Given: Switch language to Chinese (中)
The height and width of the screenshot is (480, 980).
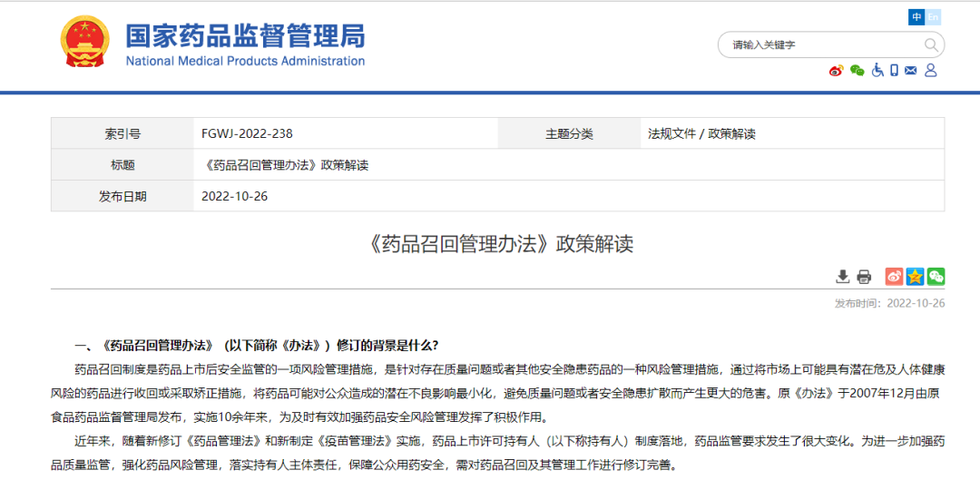Looking at the screenshot, I should click(916, 17).
